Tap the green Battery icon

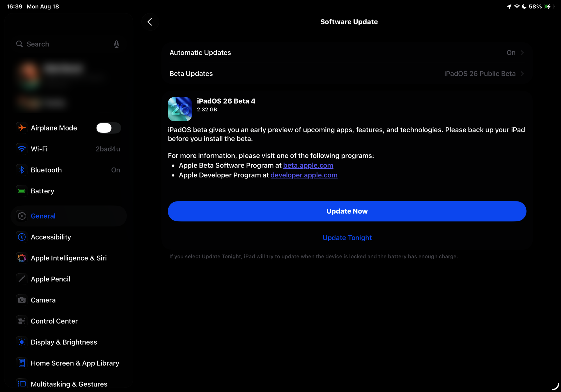22,191
